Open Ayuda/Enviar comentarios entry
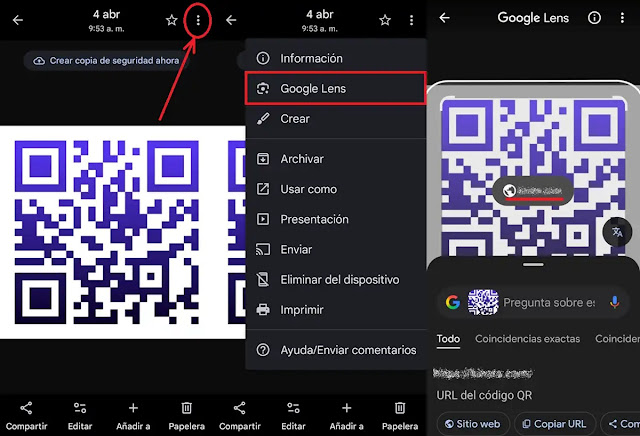 pyautogui.click(x=347, y=350)
